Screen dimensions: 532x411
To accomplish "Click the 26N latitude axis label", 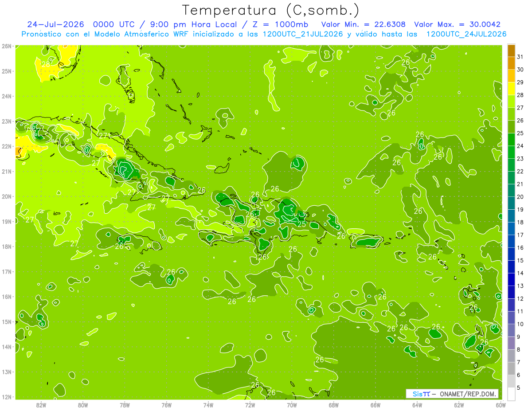I will tap(7, 46).
